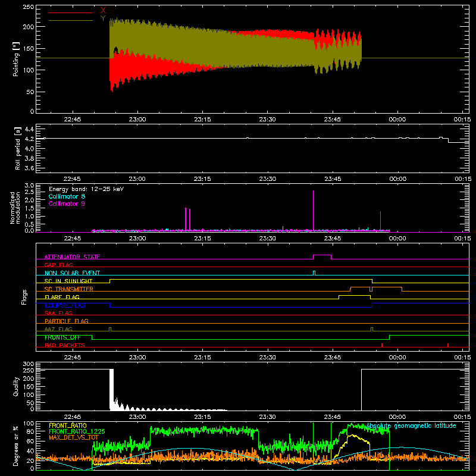
Task: Click 'Absolute geomagnetic latitude' label
Action: point(411,425)
